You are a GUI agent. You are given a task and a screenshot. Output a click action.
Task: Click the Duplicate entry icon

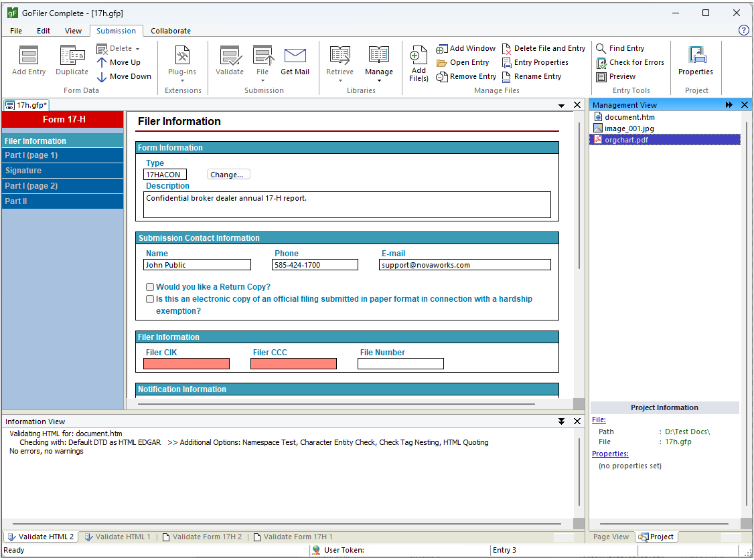(72, 56)
